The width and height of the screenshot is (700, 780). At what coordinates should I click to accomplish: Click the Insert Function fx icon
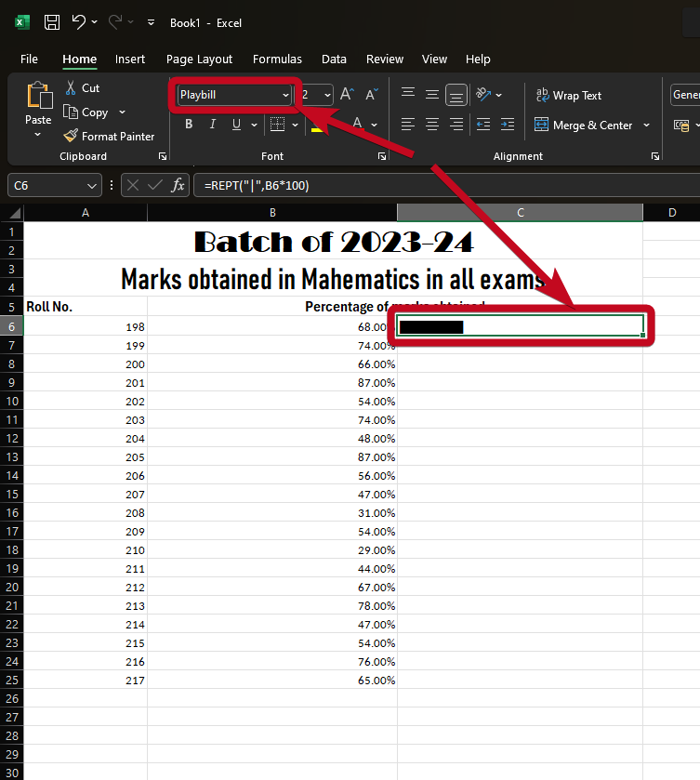pyautogui.click(x=178, y=186)
